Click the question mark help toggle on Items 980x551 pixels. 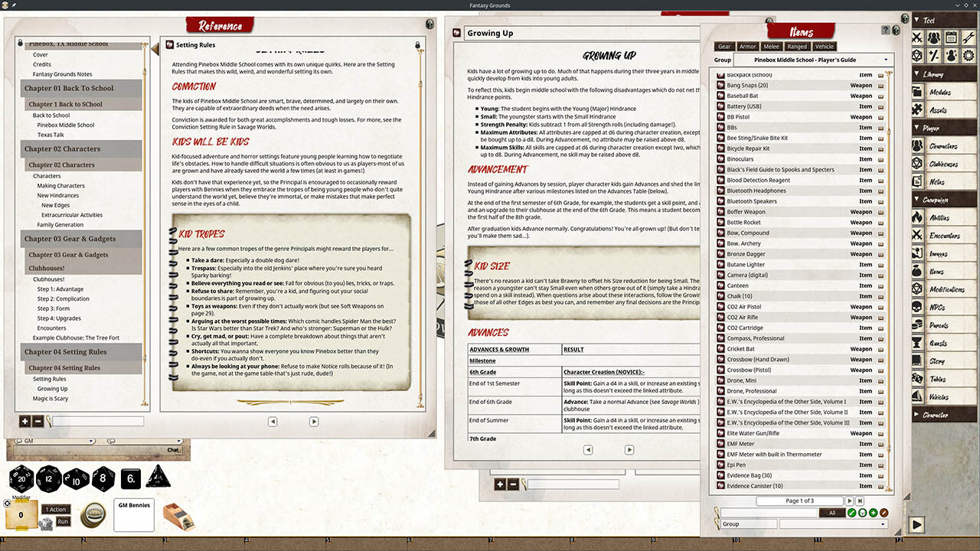point(886,31)
